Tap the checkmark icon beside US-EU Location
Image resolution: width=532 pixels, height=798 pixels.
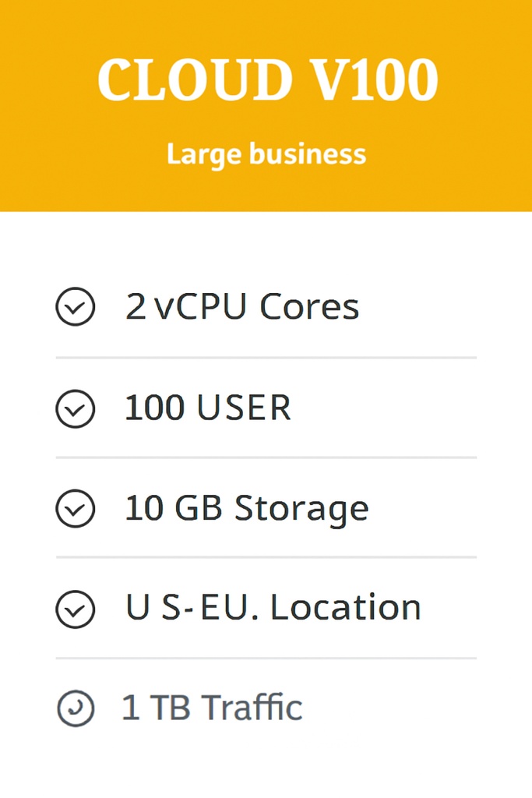(76, 609)
